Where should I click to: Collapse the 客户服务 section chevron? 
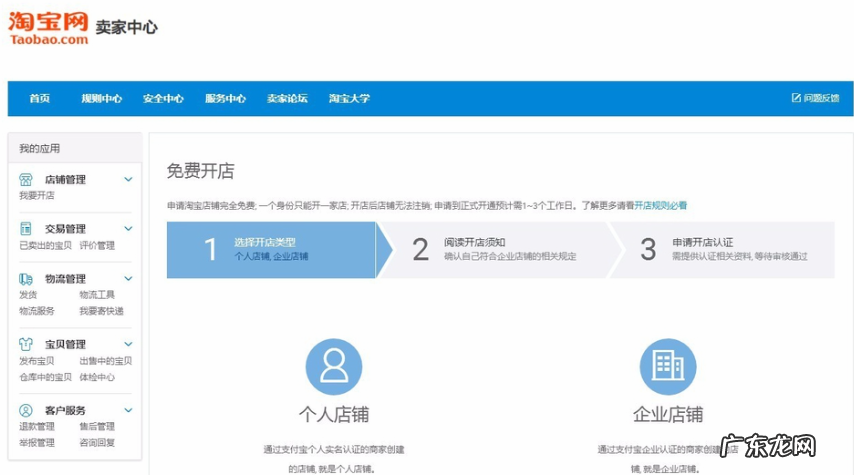[x=128, y=410]
